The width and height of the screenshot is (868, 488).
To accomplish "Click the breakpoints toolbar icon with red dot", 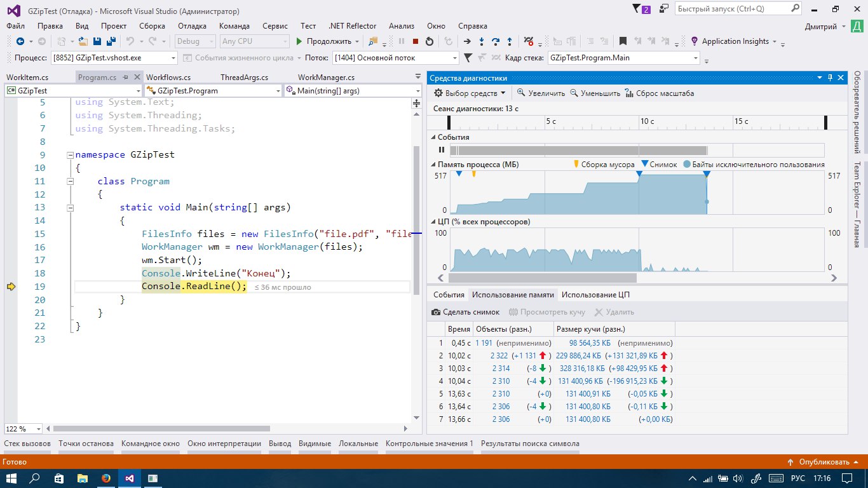I will click(x=528, y=41).
